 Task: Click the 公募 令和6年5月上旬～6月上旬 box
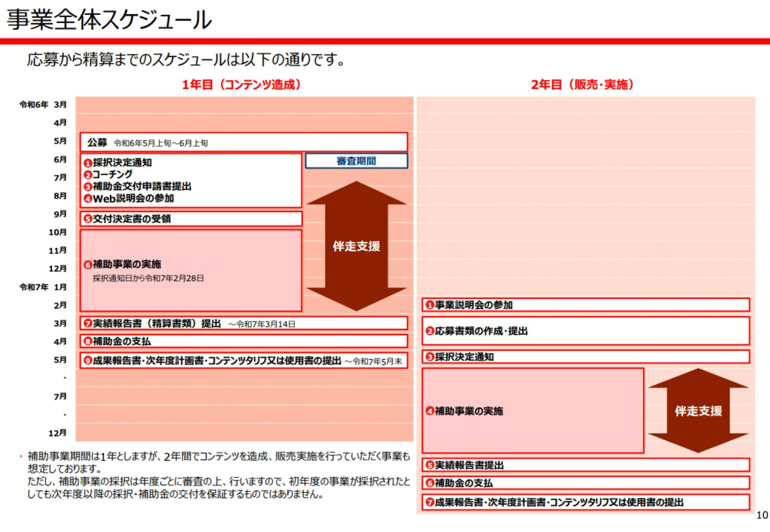coord(244,142)
